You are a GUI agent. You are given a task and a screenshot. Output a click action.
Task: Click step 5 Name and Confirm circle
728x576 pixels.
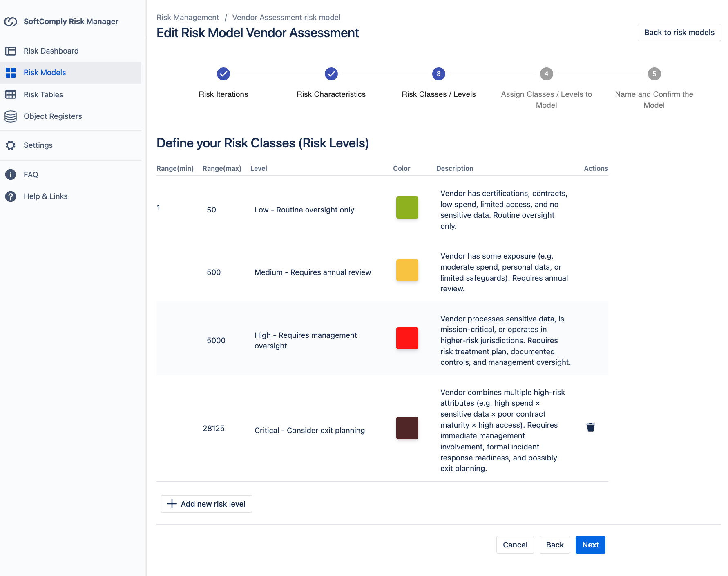coord(654,74)
